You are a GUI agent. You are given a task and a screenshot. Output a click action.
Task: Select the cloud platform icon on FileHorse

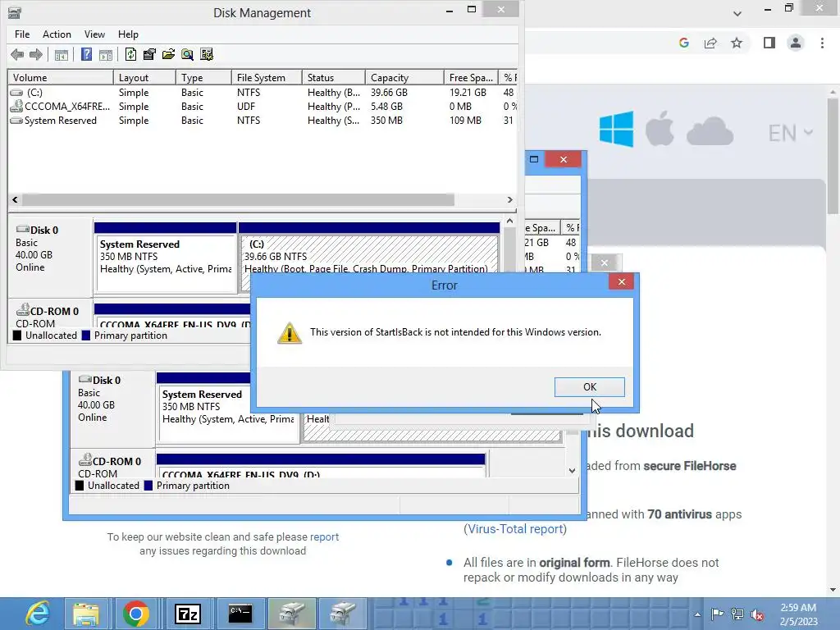710,132
